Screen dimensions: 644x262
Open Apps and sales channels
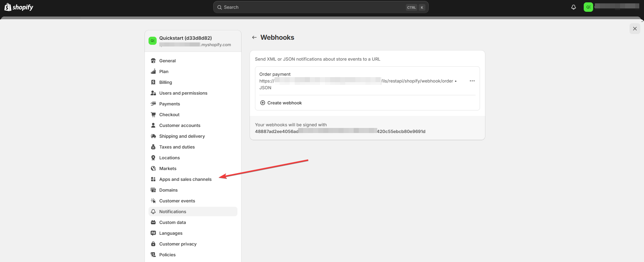click(x=185, y=179)
